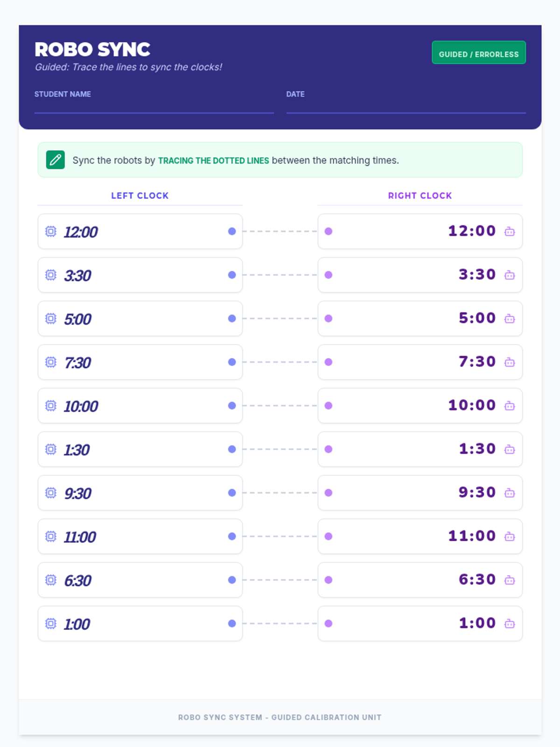The image size is (560, 747).
Task: Click the dotted line between 7:30 clocks
Action: point(280,362)
